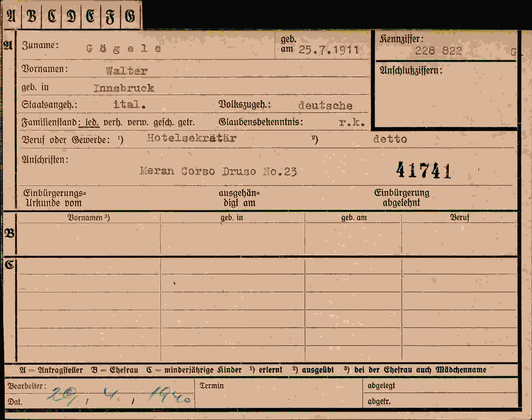This screenshot has height=420, width=532.
Task: Click the section B letter at left margin
Action: (10, 233)
